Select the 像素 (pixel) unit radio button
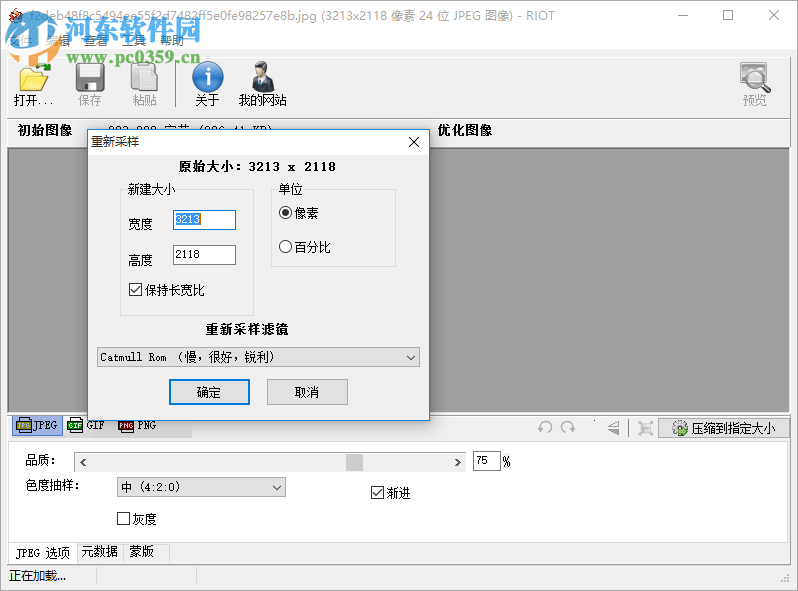 pos(286,213)
